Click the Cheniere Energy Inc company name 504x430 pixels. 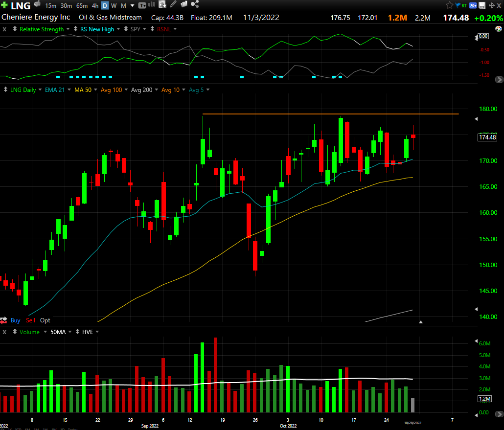coord(36,17)
